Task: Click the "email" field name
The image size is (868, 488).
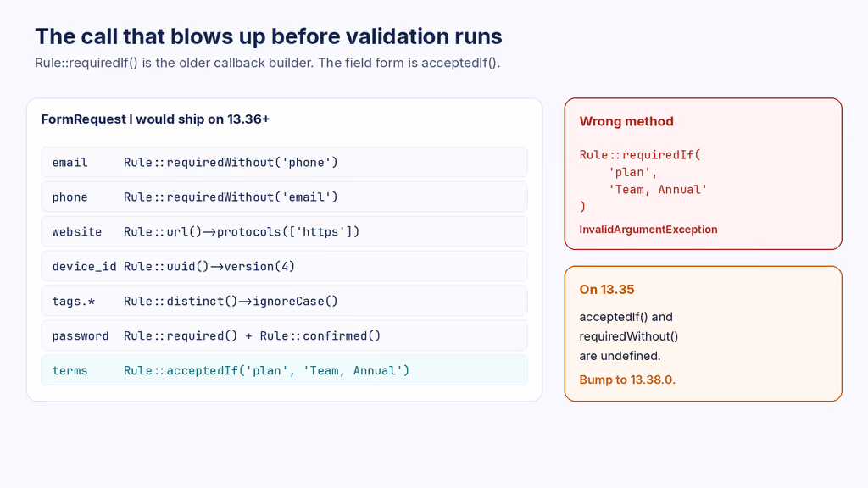Action: pyautogui.click(x=70, y=162)
